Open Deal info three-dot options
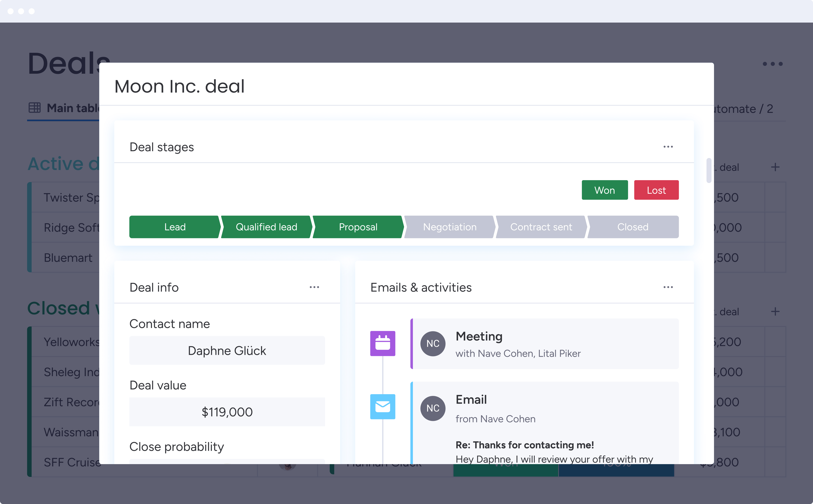Viewport: 813px width, 504px height. pyautogui.click(x=314, y=287)
